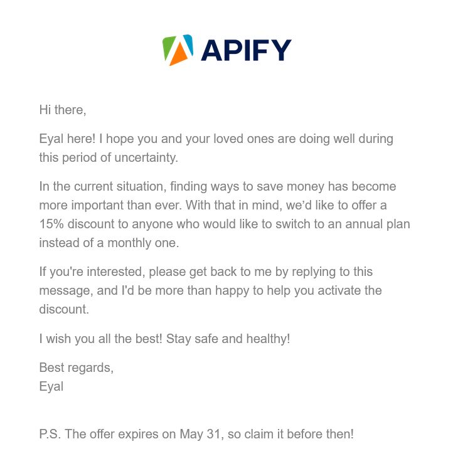Click the "Hi there," greeting line

(x=63, y=110)
